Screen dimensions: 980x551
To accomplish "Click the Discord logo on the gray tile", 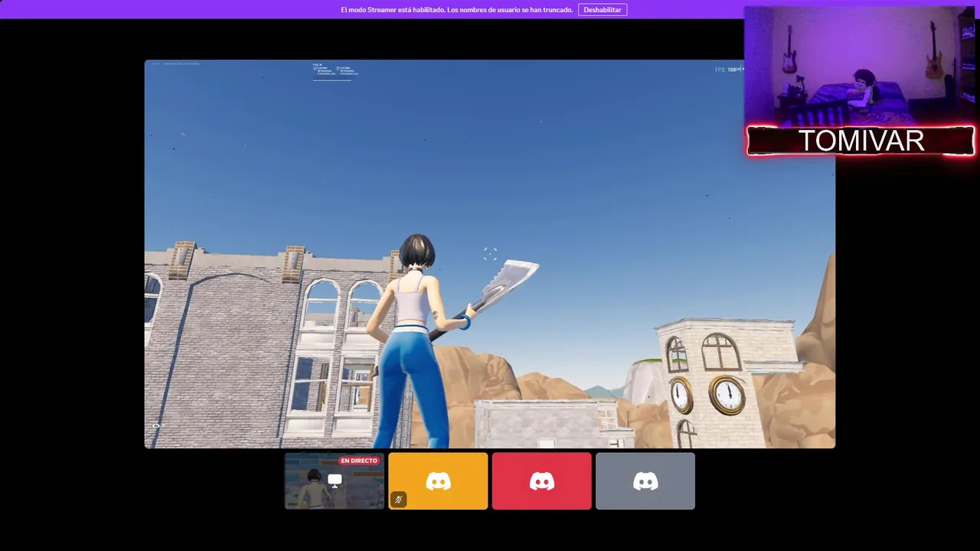I will pyautogui.click(x=645, y=481).
